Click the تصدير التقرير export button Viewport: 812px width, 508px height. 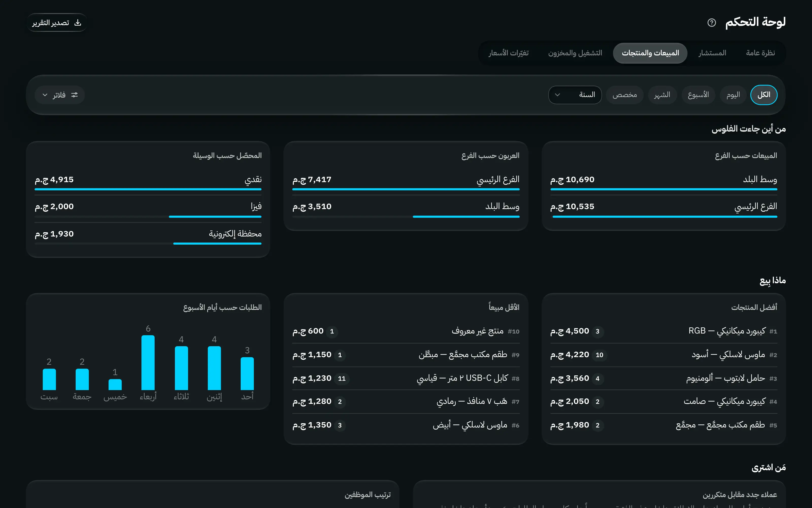click(56, 23)
